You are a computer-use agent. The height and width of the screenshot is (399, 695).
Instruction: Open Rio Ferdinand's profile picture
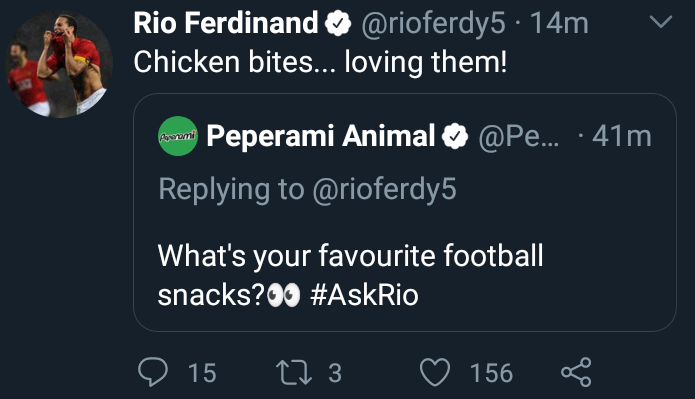click(x=59, y=64)
